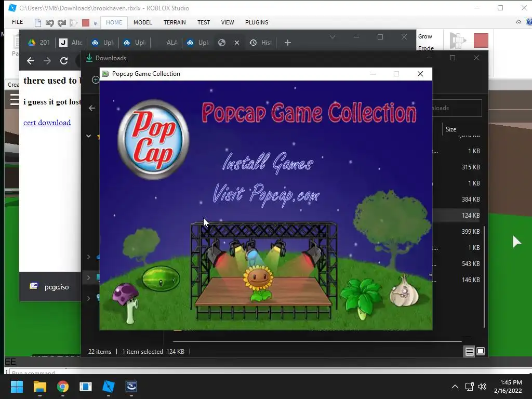Switch to the HOME ribbon tab

[114, 22]
